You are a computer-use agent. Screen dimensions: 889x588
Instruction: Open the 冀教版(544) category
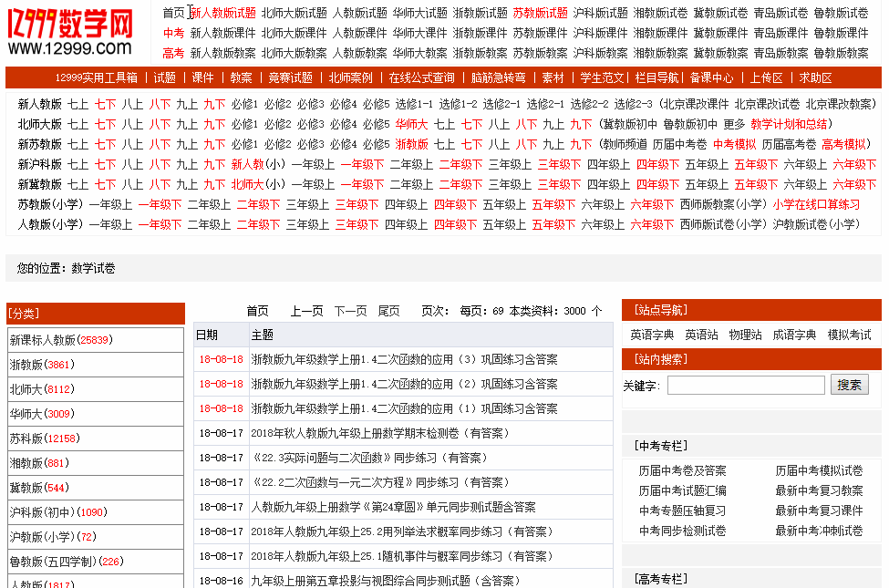click(x=39, y=488)
